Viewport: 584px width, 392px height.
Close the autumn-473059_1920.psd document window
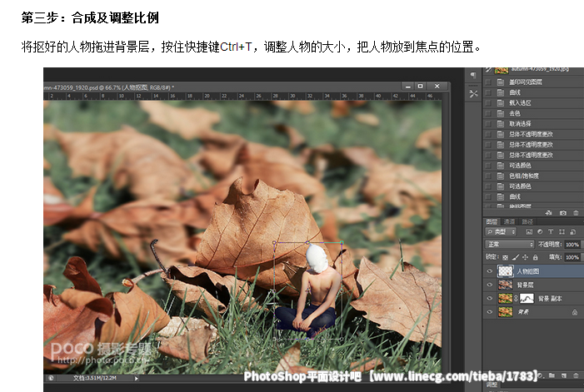point(437,87)
